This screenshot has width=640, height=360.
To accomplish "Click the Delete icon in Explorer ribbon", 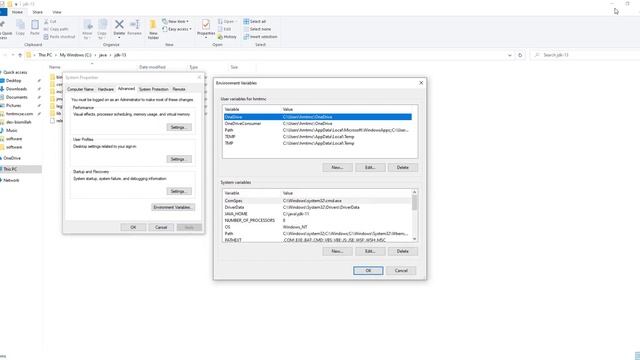I will coord(119,24).
